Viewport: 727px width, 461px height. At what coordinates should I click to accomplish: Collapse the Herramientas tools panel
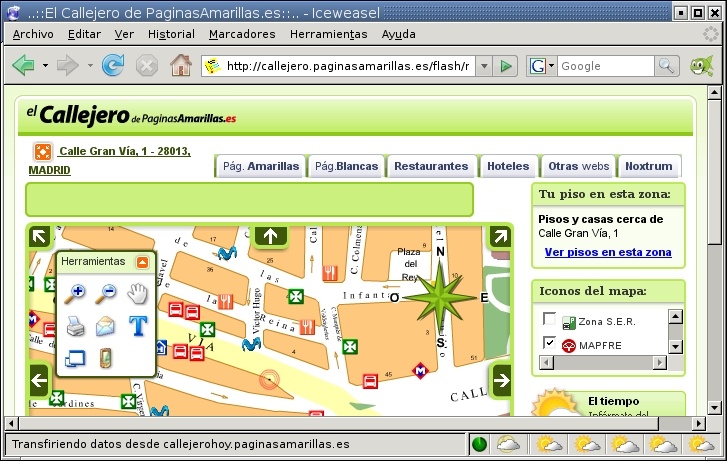point(142,262)
